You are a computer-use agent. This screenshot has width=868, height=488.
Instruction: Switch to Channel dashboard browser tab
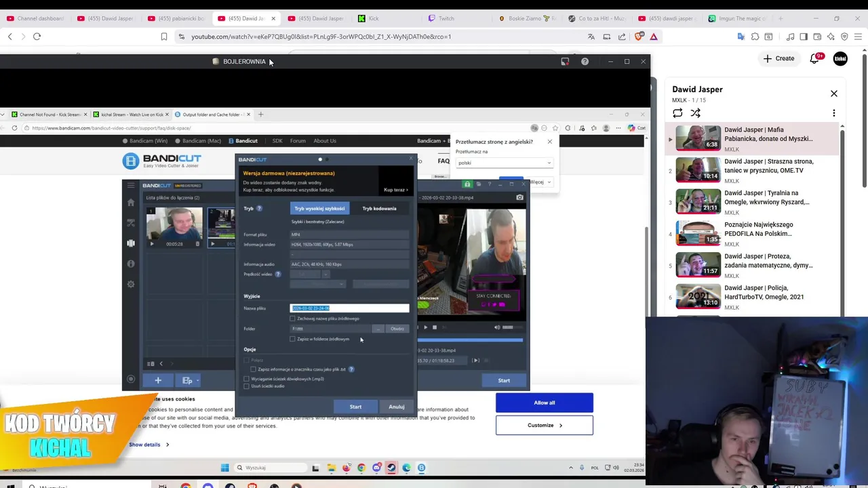tap(38, 18)
